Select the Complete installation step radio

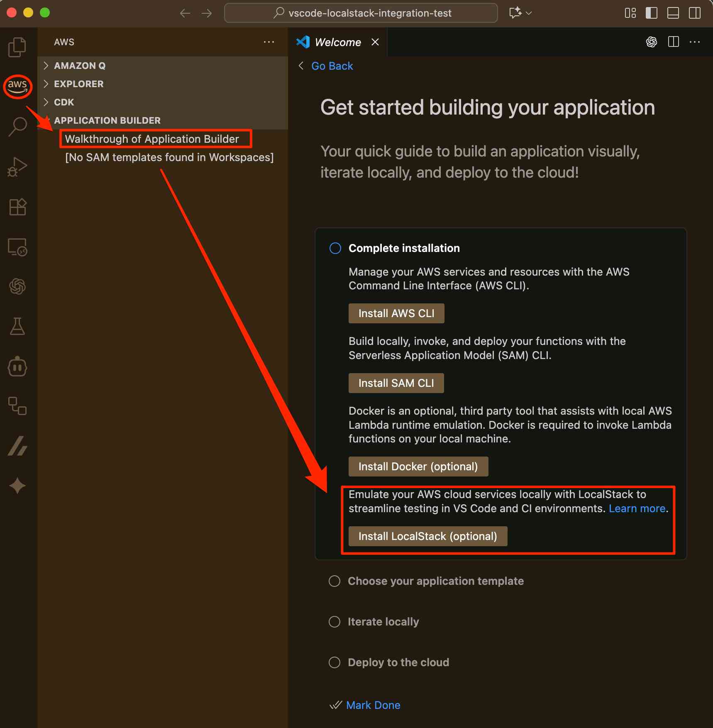pos(335,248)
